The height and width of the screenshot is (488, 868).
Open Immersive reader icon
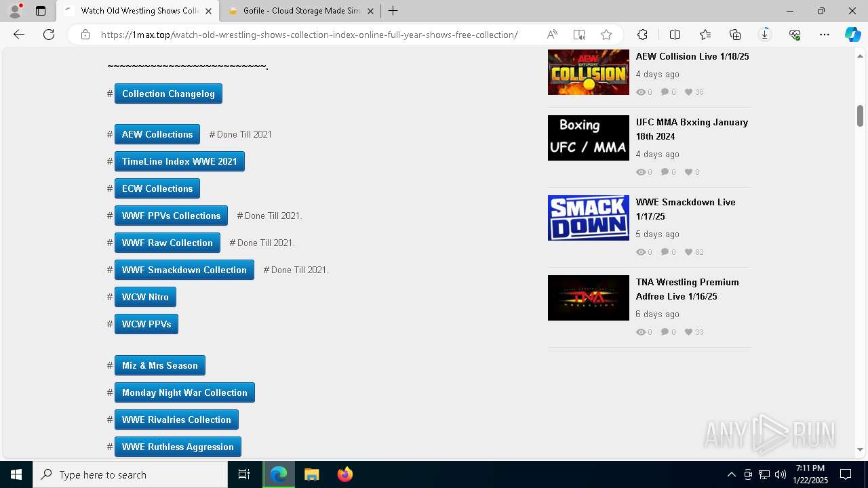click(579, 35)
